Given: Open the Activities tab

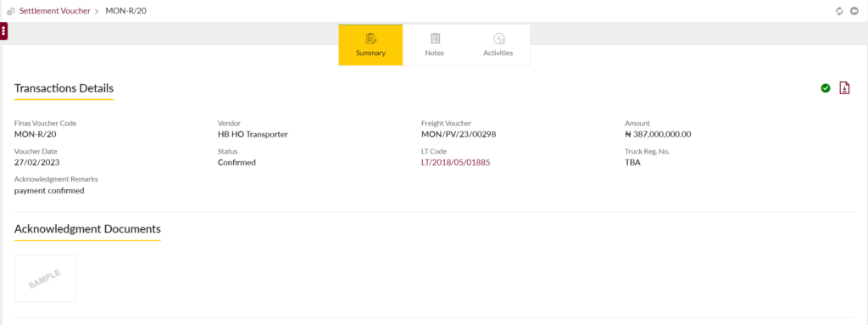Looking at the screenshot, I should 498,45.
